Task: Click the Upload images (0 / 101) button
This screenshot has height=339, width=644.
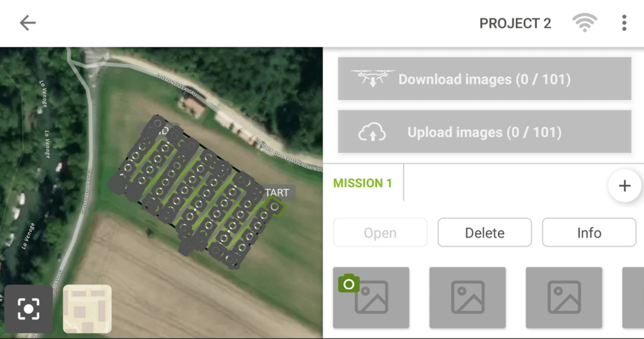Action: [484, 132]
